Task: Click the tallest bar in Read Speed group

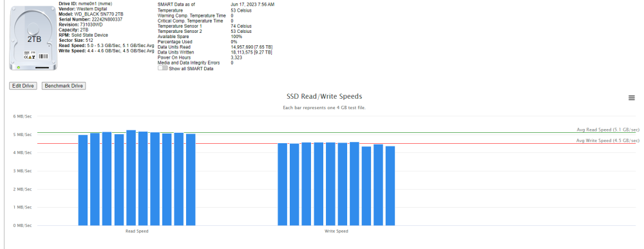Action: click(x=131, y=178)
